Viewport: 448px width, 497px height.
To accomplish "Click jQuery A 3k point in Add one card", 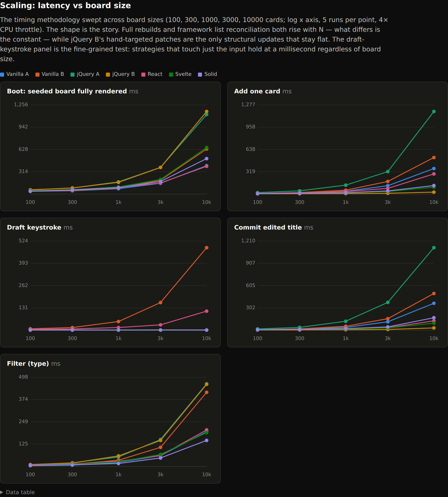I will 388,171.
